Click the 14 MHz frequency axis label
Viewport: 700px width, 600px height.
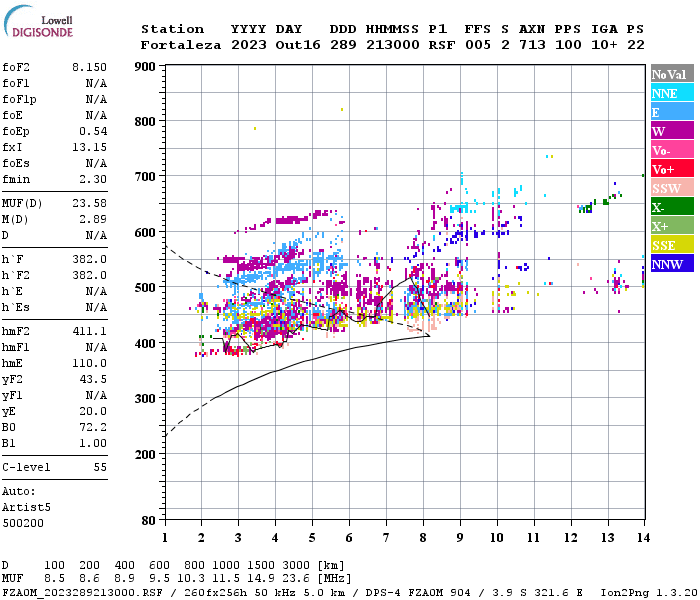[x=643, y=538]
